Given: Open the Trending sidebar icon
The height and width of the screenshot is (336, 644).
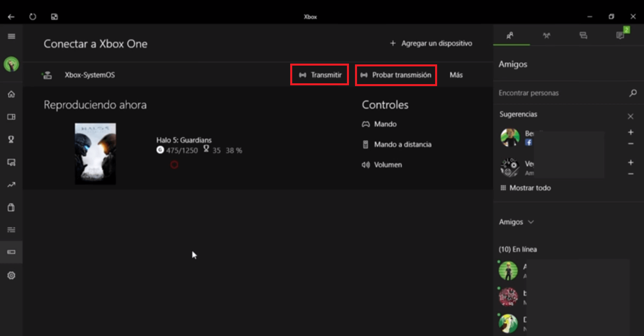Looking at the screenshot, I should pyautogui.click(x=11, y=185).
